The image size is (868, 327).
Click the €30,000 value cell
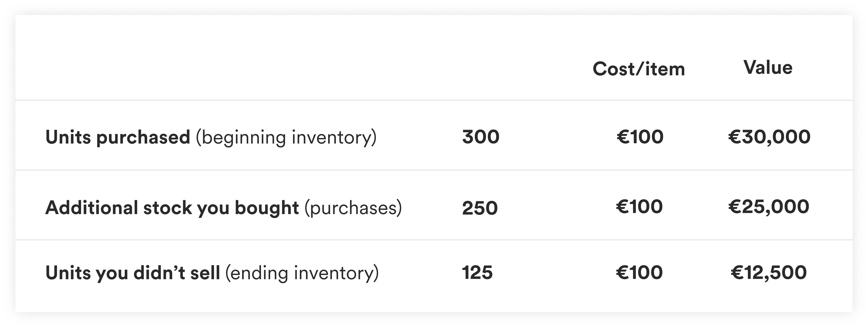pyautogui.click(x=769, y=137)
